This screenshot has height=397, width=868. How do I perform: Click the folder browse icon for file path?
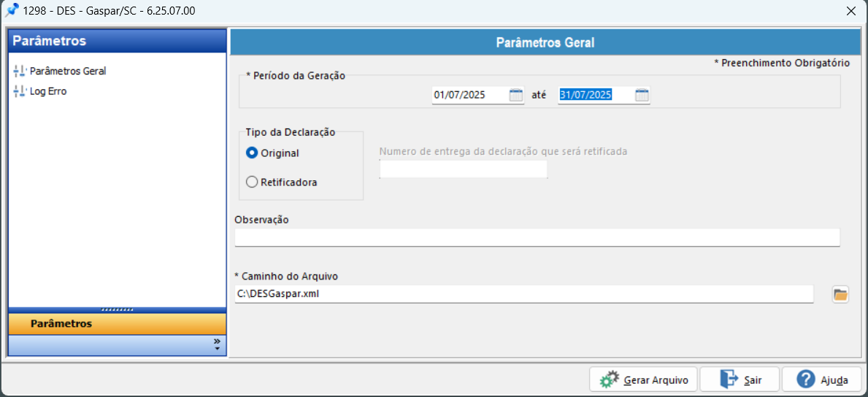[840, 294]
